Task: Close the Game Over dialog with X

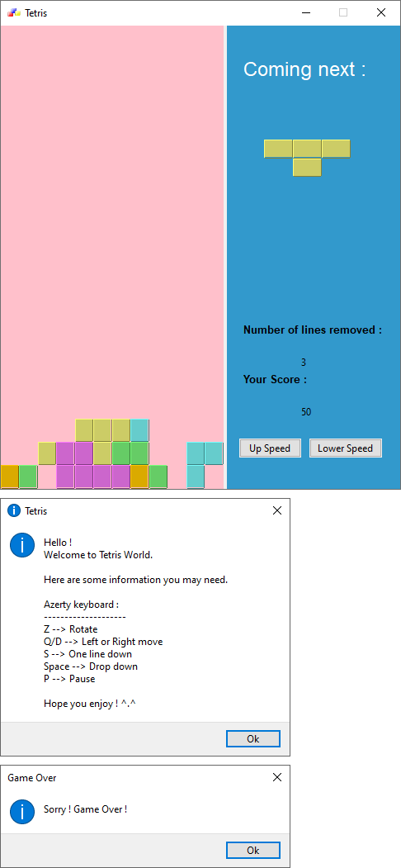Action: (277, 777)
